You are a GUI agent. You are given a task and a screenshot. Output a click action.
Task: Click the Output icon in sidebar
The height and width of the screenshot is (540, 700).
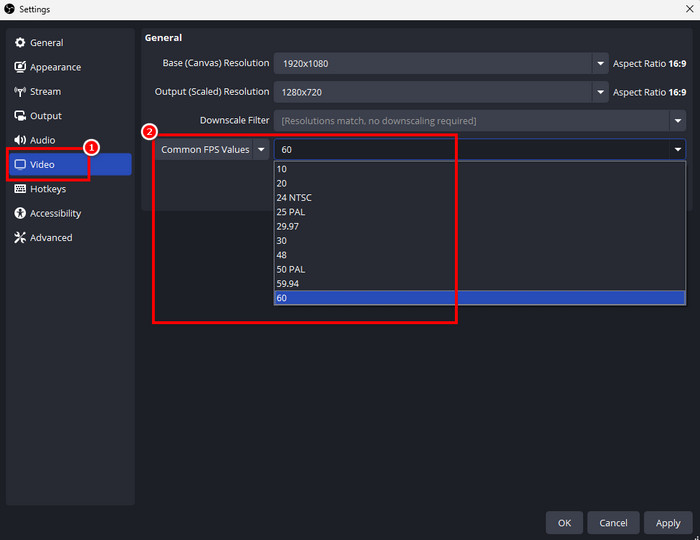20,116
